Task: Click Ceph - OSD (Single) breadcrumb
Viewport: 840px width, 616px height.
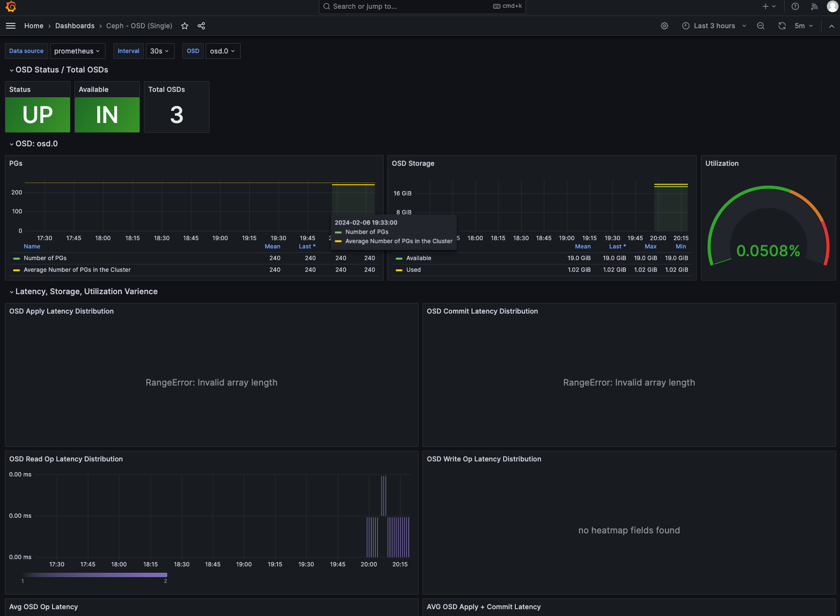Action: point(139,26)
